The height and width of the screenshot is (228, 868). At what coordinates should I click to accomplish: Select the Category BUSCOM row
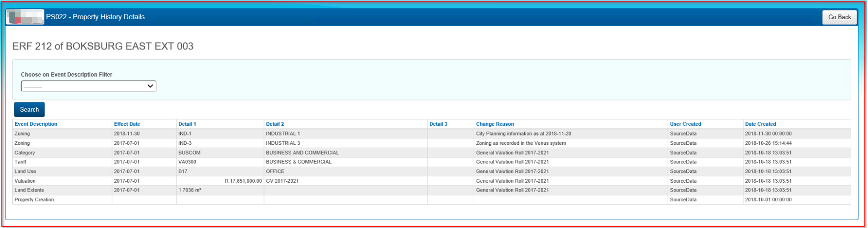(25, 153)
